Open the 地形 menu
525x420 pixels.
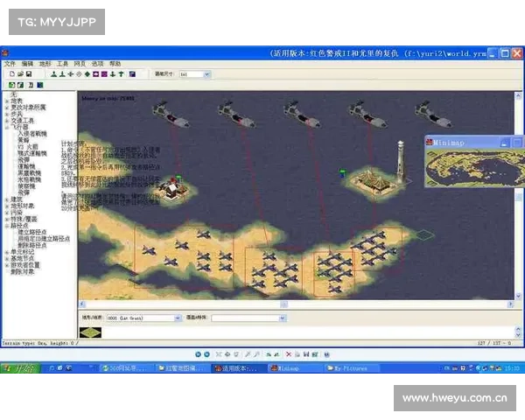[x=45, y=64]
